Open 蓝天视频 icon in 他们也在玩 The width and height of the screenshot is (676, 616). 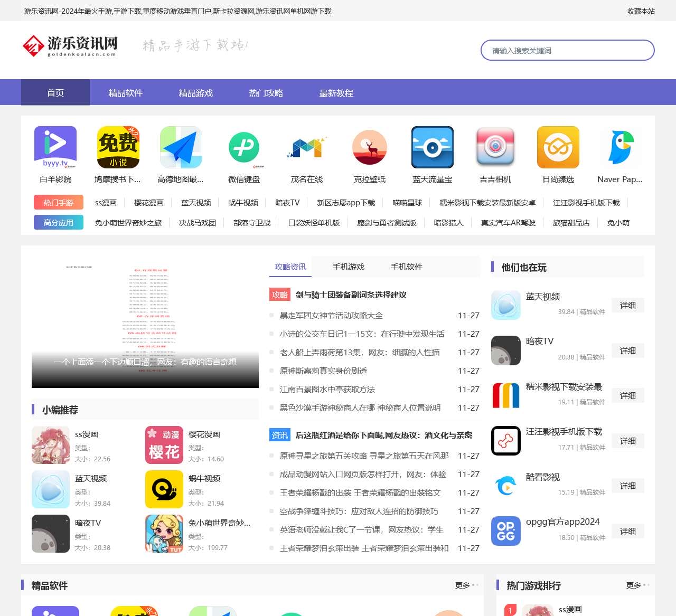(506, 305)
